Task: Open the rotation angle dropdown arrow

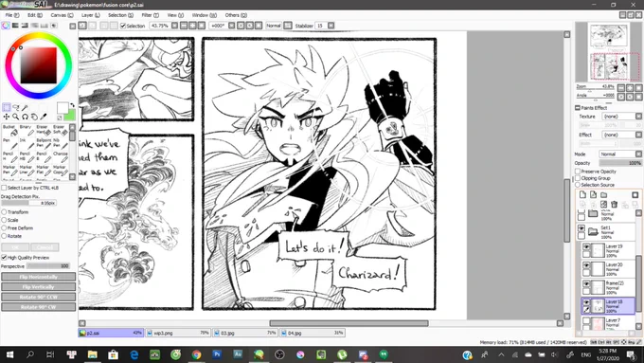Action: [232, 26]
